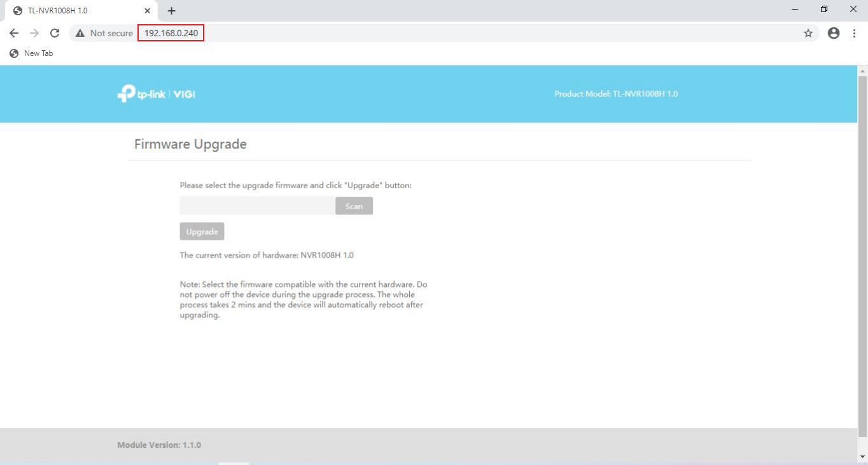
Task: Restore down the browser window
Action: click(824, 10)
